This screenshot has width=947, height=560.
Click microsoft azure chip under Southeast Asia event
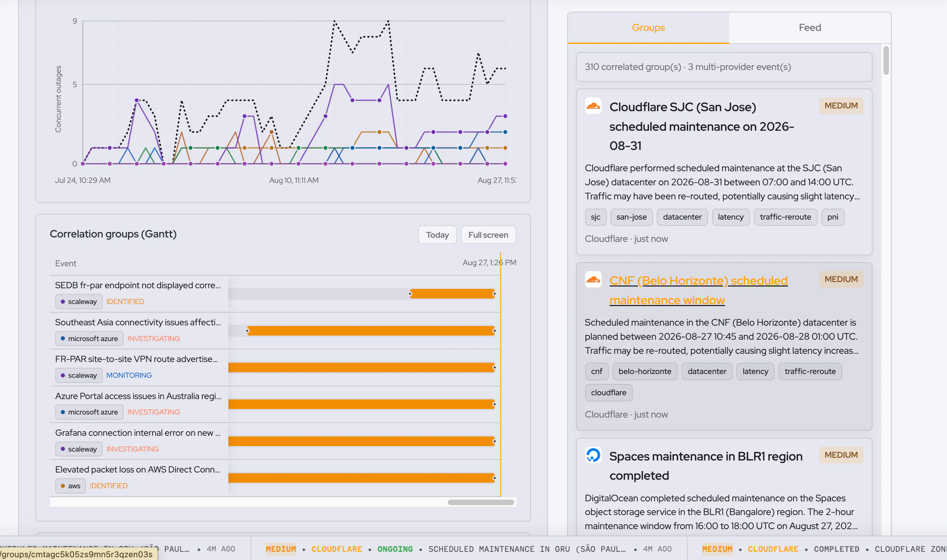tap(89, 338)
